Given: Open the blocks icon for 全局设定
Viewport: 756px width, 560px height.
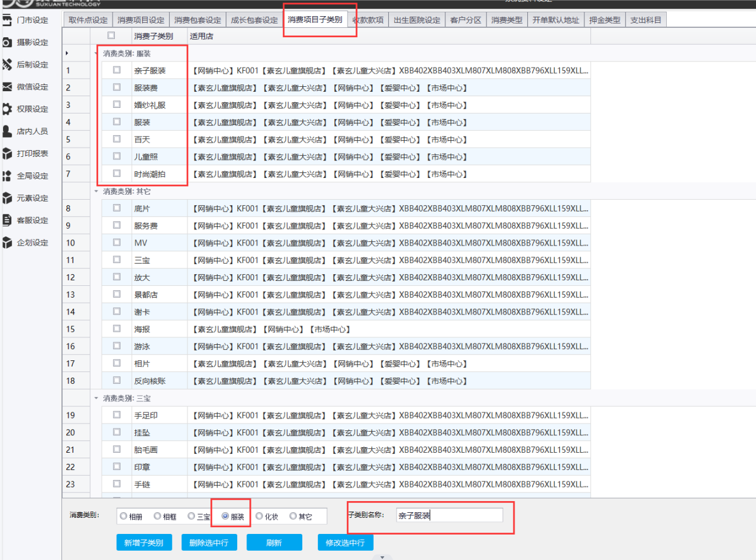Looking at the screenshot, I should point(7,176).
